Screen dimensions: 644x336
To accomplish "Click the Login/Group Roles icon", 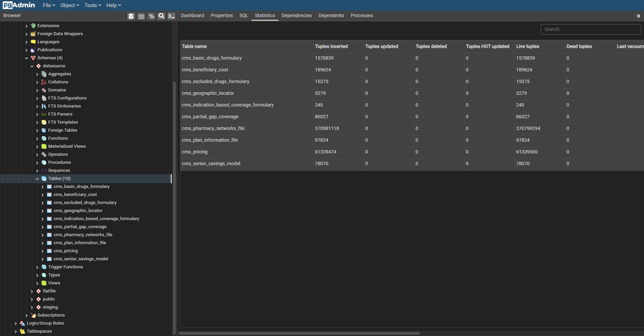I will click(22, 323).
